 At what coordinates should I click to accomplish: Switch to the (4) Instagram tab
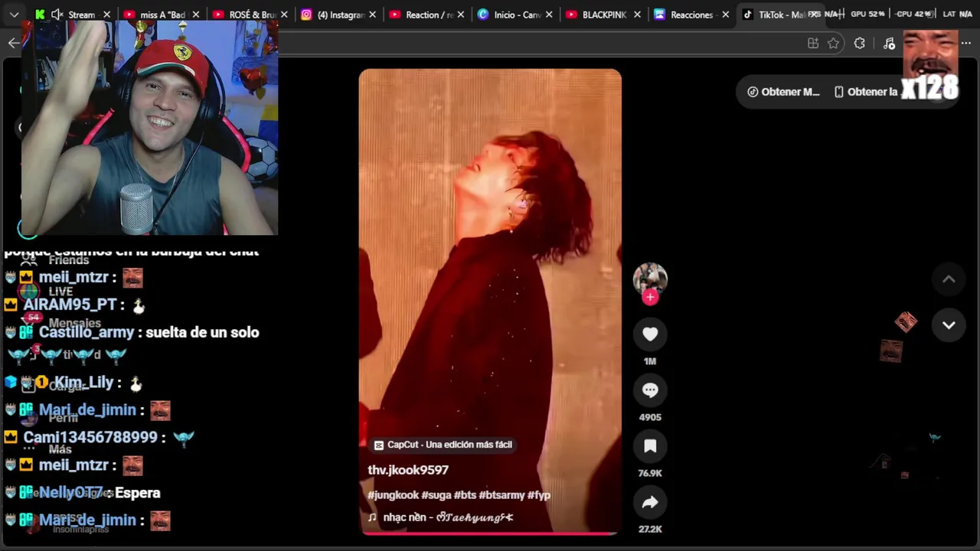coord(338,15)
